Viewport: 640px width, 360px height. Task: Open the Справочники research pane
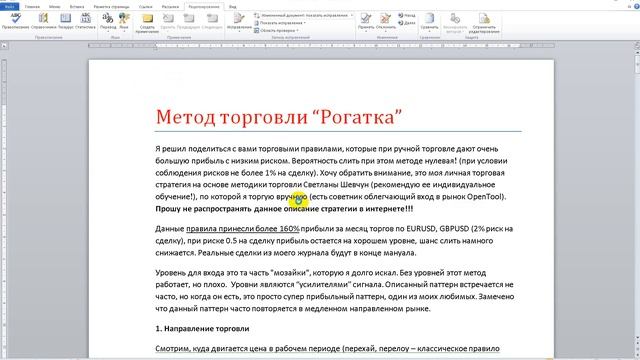pos(43,21)
